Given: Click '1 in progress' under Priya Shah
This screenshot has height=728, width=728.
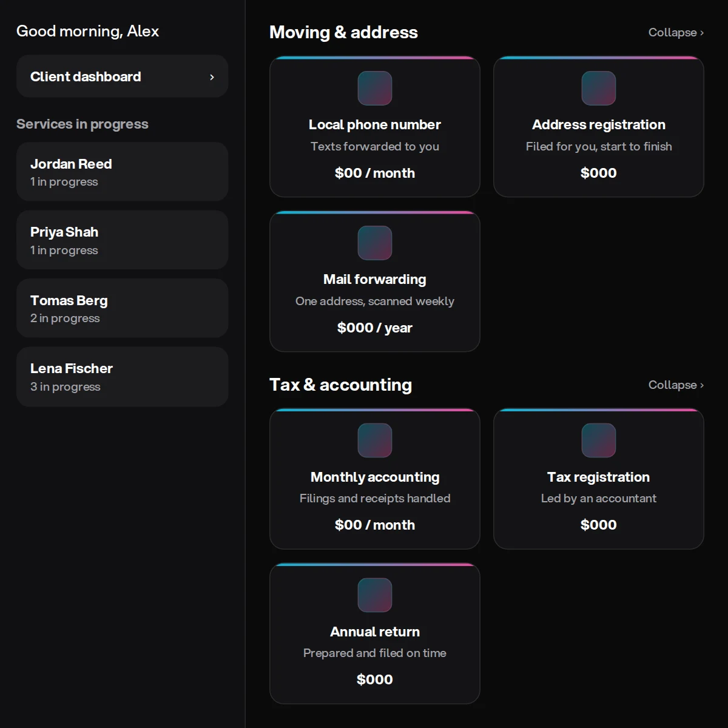Looking at the screenshot, I should [x=64, y=250].
